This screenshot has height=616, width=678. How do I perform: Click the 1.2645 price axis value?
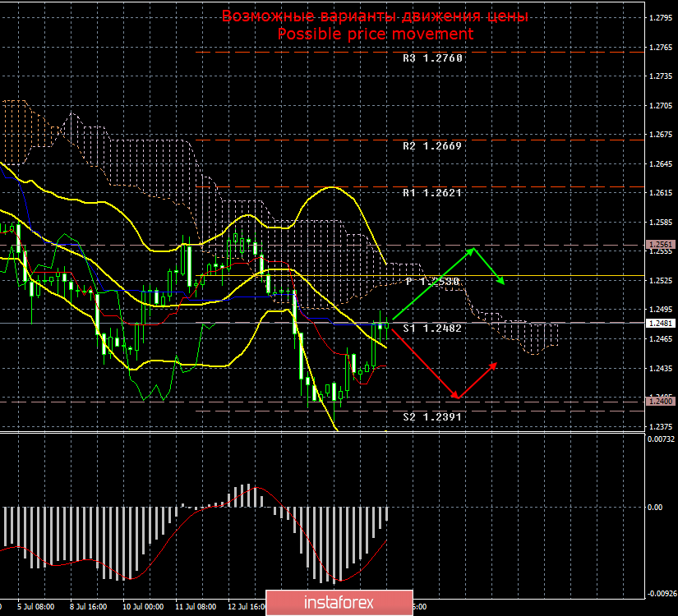[x=661, y=163]
